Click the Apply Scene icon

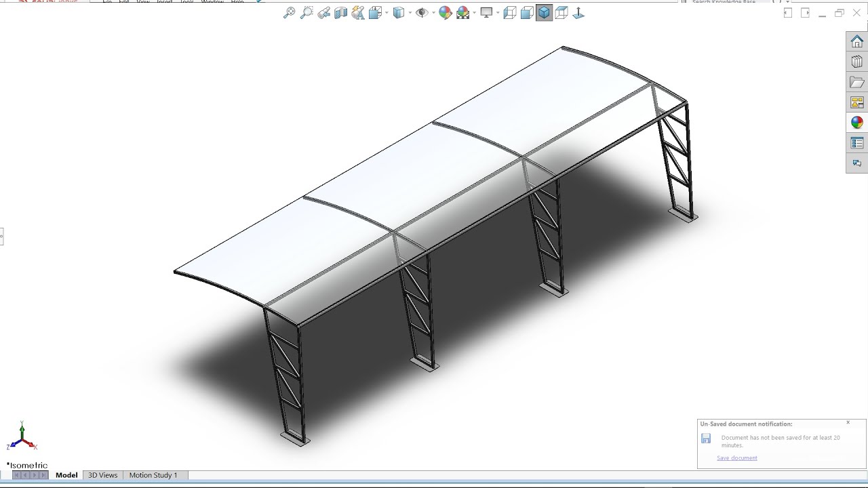pos(462,12)
